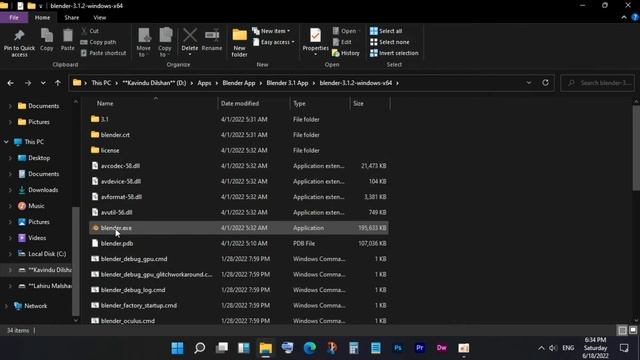Click This PC in the address bar
Viewport: 640px width, 360px height.
[x=101, y=83]
